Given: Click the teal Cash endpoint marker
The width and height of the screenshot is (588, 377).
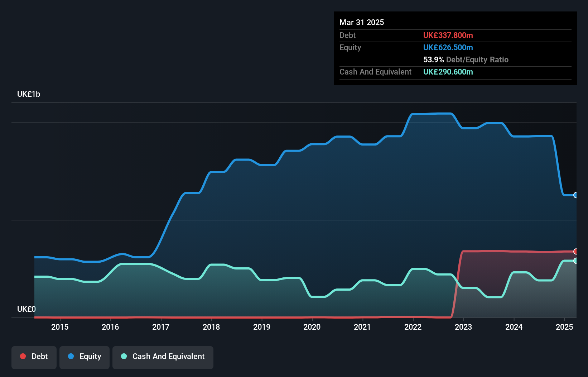Looking at the screenshot, I should (576, 261).
